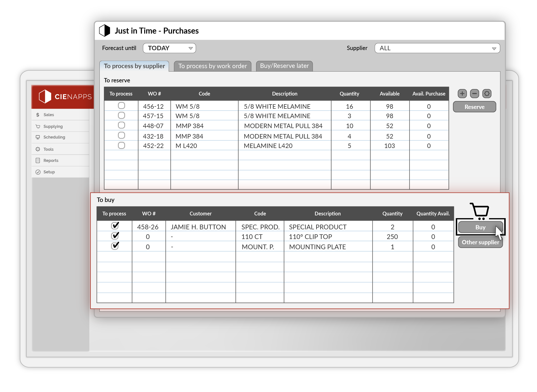This screenshot has width=537, height=392.
Task: Open the Forecast until TODAY dropdown
Action: [x=169, y=48]
